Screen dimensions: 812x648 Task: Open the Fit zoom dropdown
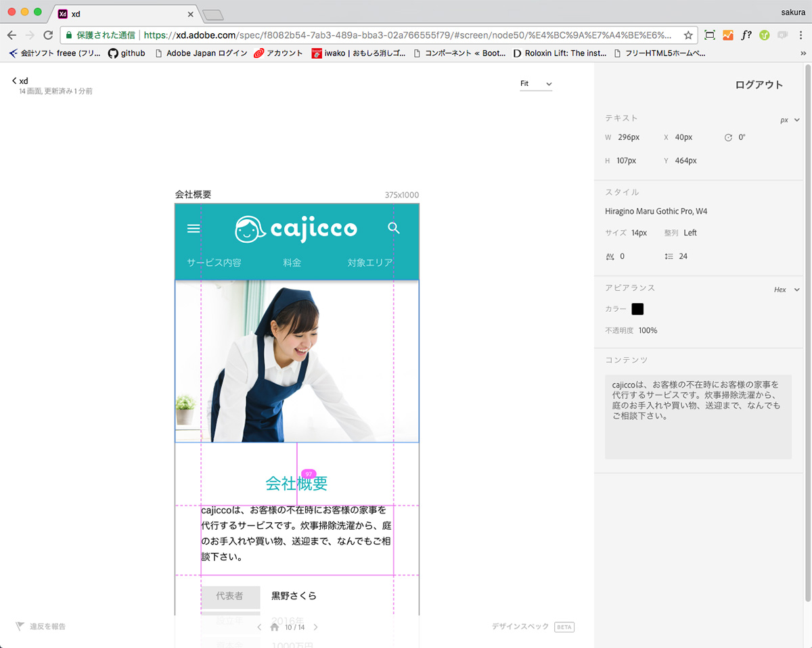pos(536,84)
